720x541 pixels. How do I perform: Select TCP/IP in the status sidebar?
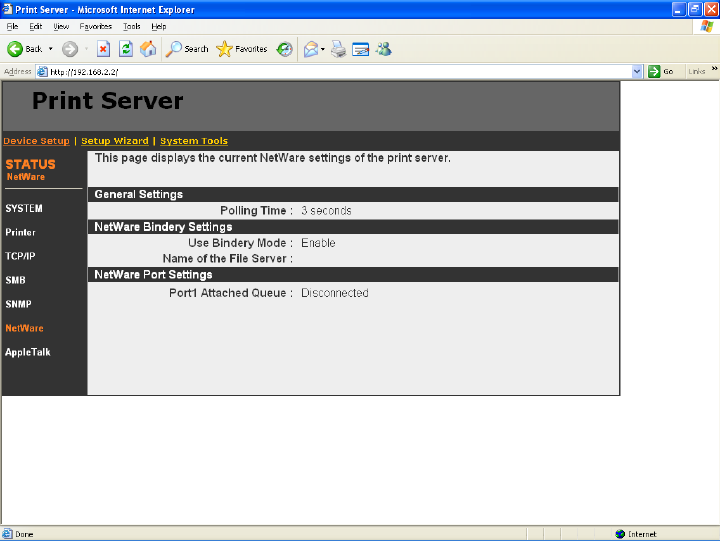pos(20,256)
